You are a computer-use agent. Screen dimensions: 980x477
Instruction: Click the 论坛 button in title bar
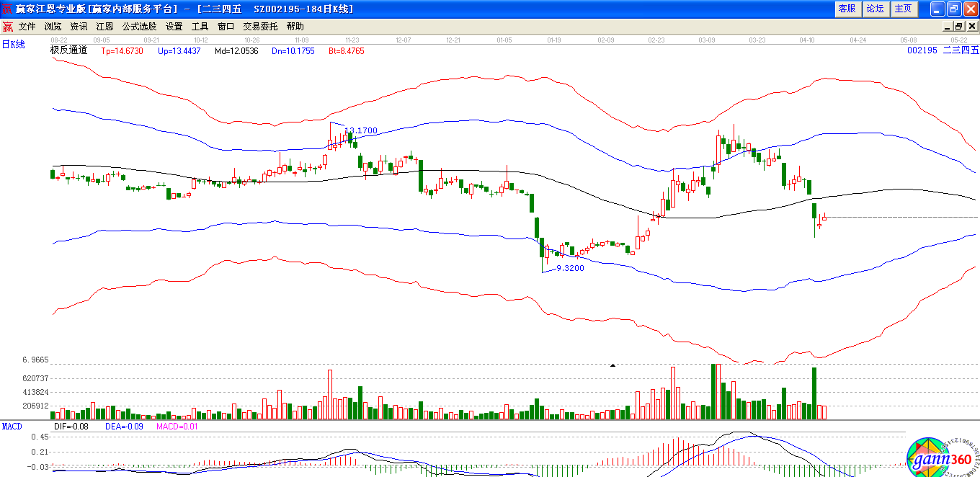(875, 9)
